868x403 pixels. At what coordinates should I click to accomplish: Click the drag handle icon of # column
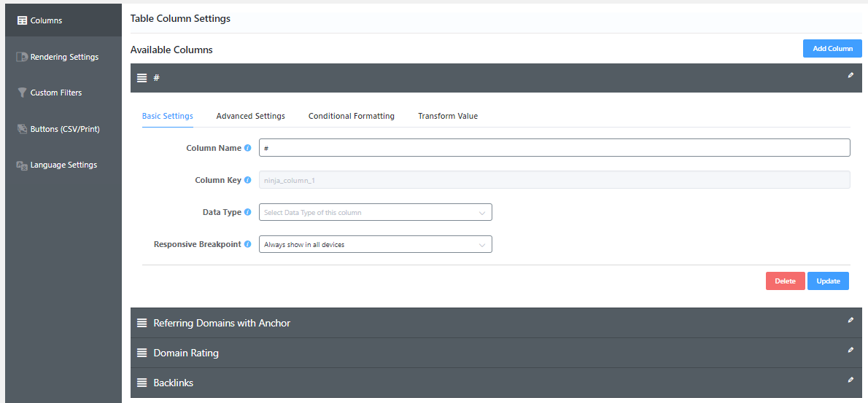[142, 78]
